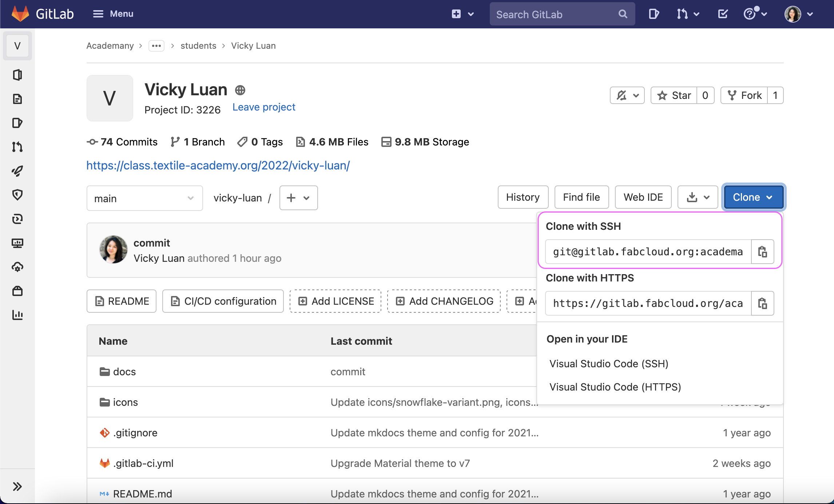This screenshot has width=834, height=504.
Task: Open Security shield sidebar icon
Action: click(x=17, y=195)
